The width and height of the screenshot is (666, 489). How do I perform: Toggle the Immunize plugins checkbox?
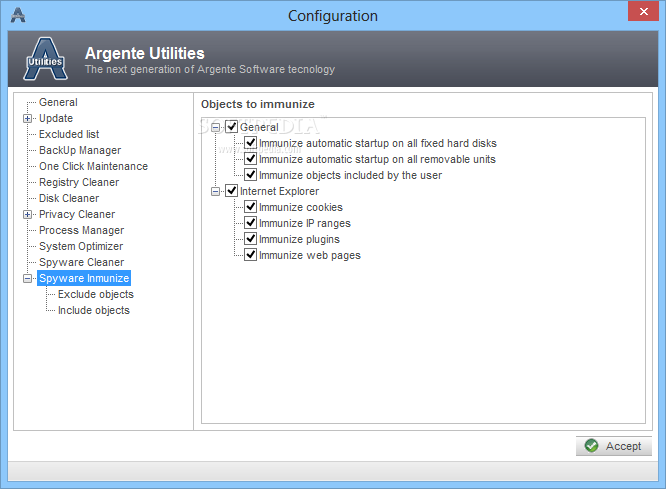[251, 239]
